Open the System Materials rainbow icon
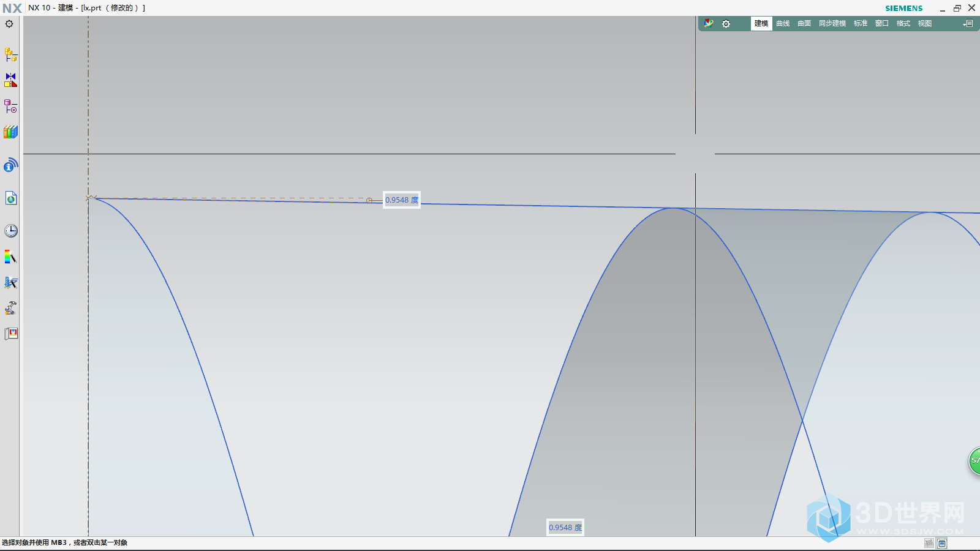The image size is (980, 551). pos(10,257)
